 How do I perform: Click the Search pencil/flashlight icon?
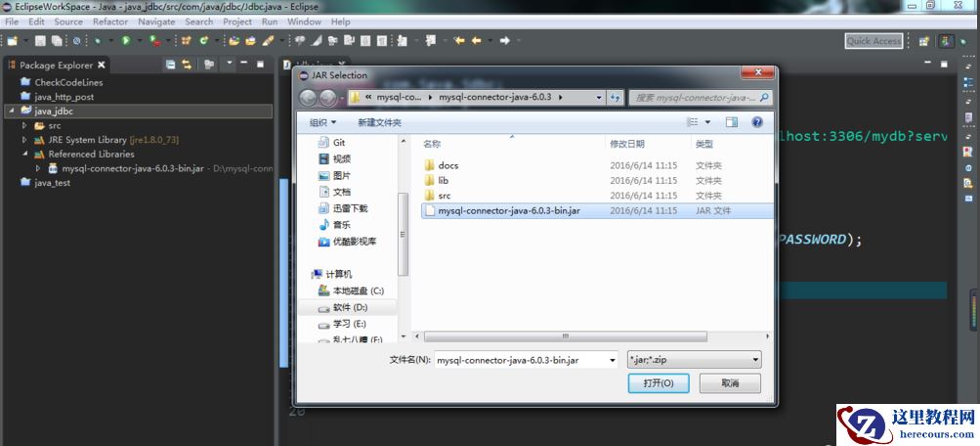pyautogui.click(x=268, y=41)
